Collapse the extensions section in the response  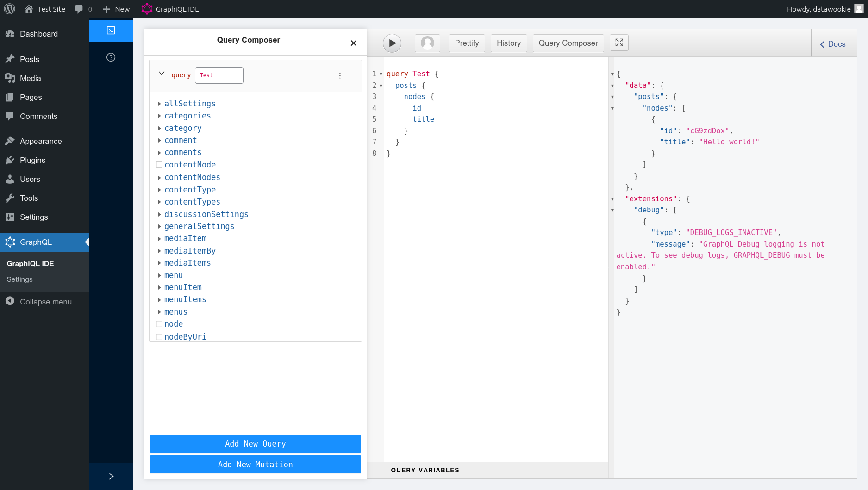pyautogui.click(x=612, y=199)
